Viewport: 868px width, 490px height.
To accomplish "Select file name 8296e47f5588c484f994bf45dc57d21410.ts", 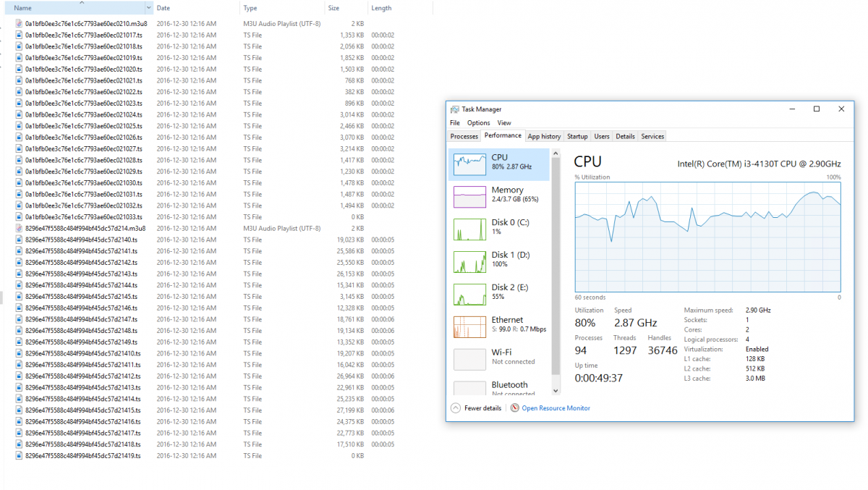I will (x=83, y=353).
